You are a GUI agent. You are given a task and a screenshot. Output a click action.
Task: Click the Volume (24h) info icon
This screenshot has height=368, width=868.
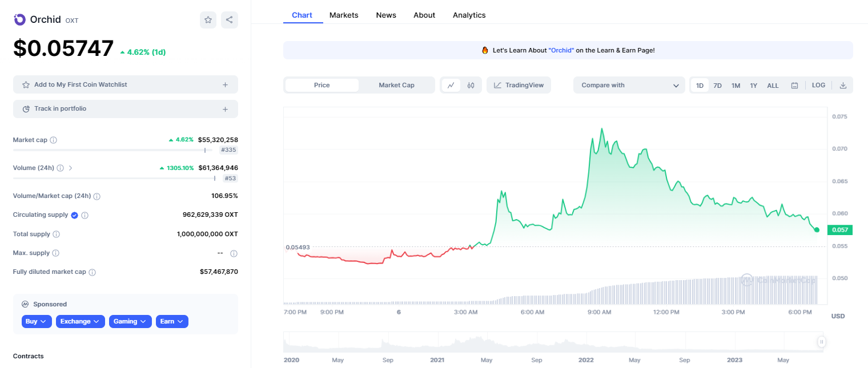pyautogui.click(x=61, y=168)
